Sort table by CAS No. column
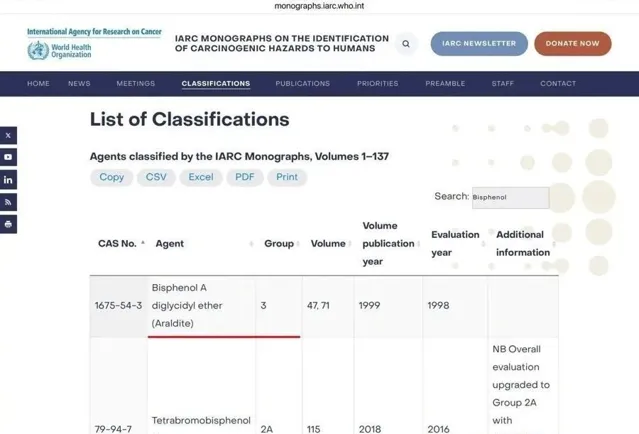Screen dimensions: 639x434 click(121, 243)
